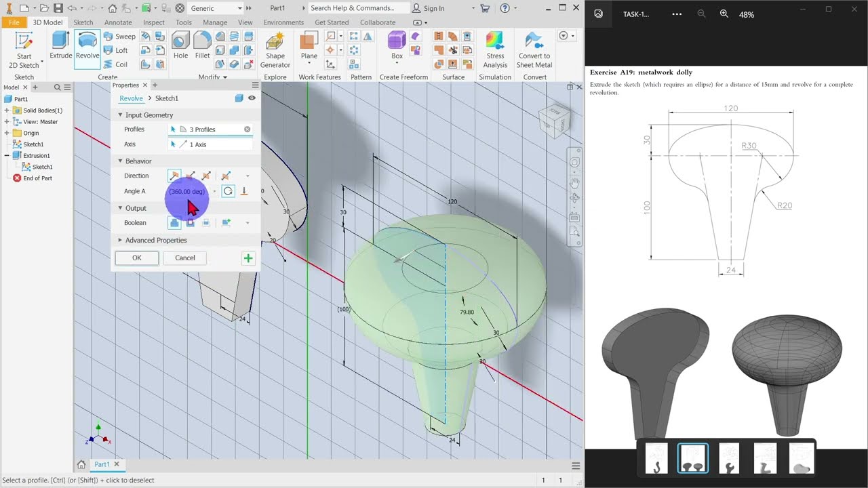Switch to the Annotate ribbon tab
The height and width of the screenshot is (488, 868).
point(118,22)
